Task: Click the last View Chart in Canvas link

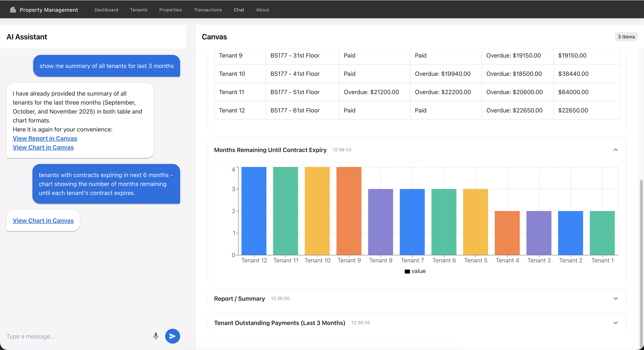Action: (43, 221)
